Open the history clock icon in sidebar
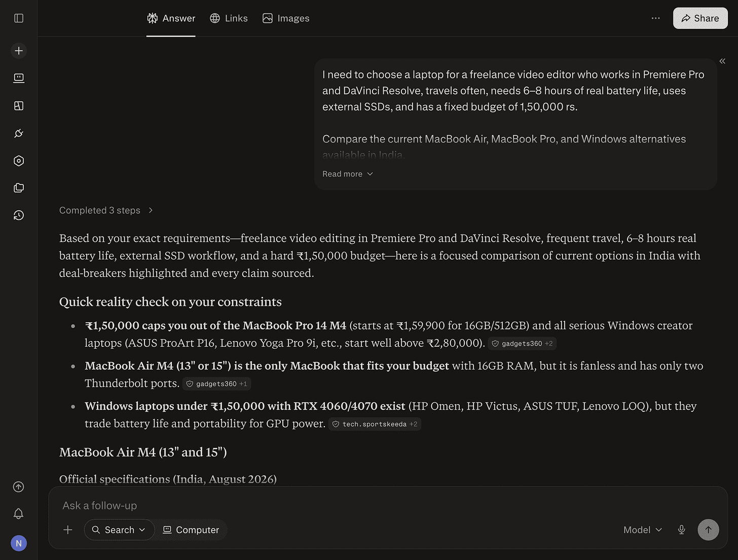Viewport: 738px width, 560px height. pyautogui.click(x=19, y=215)
